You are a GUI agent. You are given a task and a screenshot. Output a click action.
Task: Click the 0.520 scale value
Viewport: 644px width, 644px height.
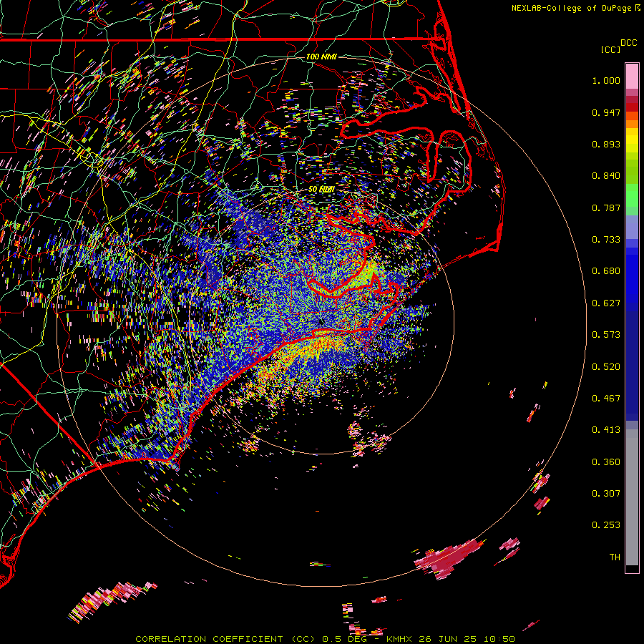pyautogui.click(x=606, y=367)
